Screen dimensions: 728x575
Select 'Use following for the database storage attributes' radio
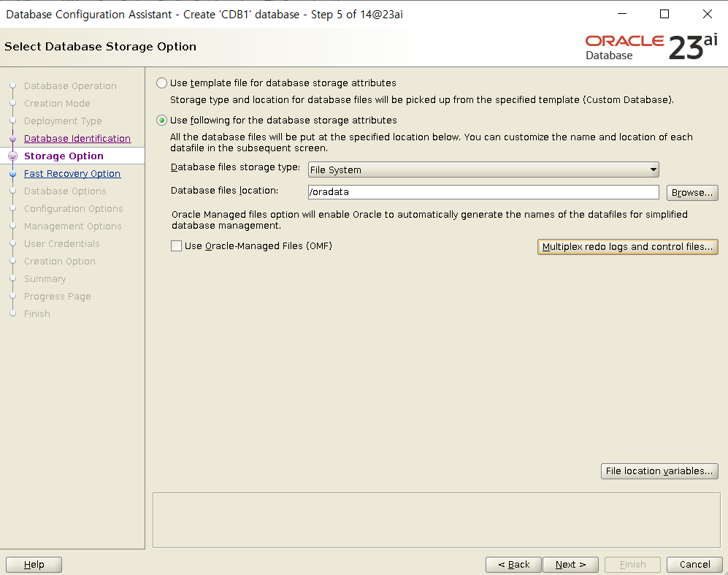coord(161,121)
